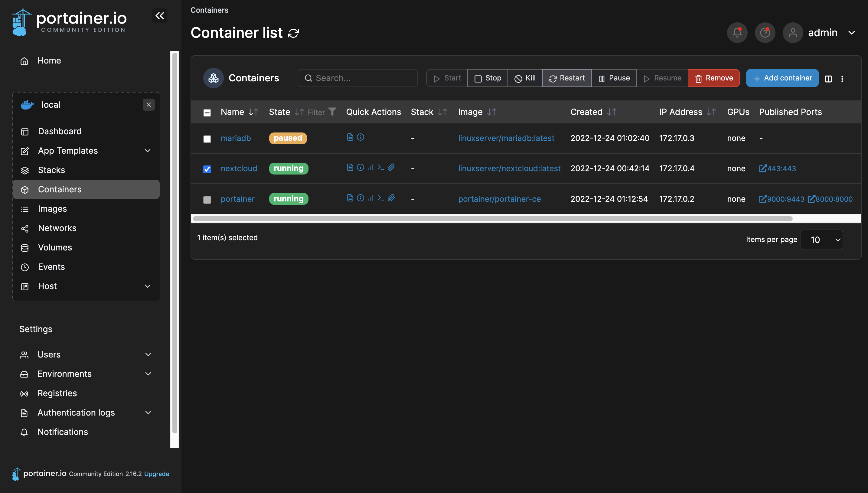
Task: Open mariadb inspect info icon
Action: (361, 137)
